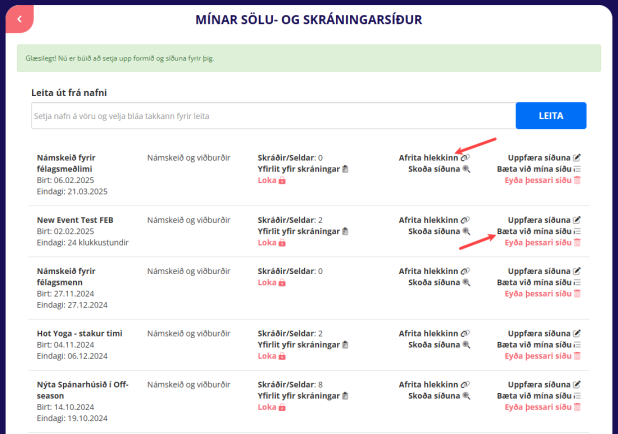This screenshot has height=434, width=618.
Task: Select Uppfæra síðuna for Hot Yoga row
Action: (540, 332)
